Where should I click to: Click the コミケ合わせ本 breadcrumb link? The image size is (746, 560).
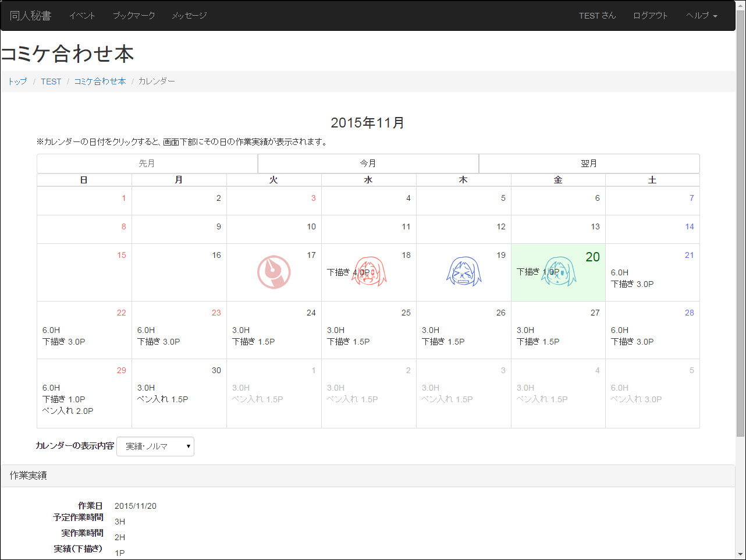click(100, 81)
